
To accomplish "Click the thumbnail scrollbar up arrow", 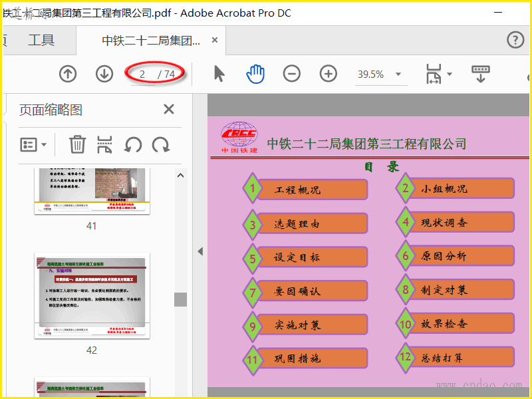I will pos(180,176).
